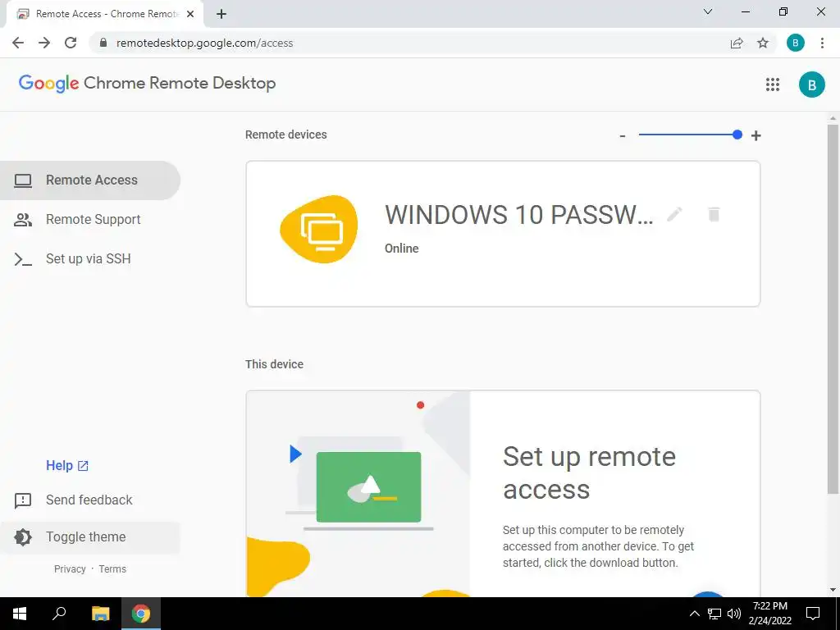
Task: Click the padlock site info icon
Action: coord(103,43)
